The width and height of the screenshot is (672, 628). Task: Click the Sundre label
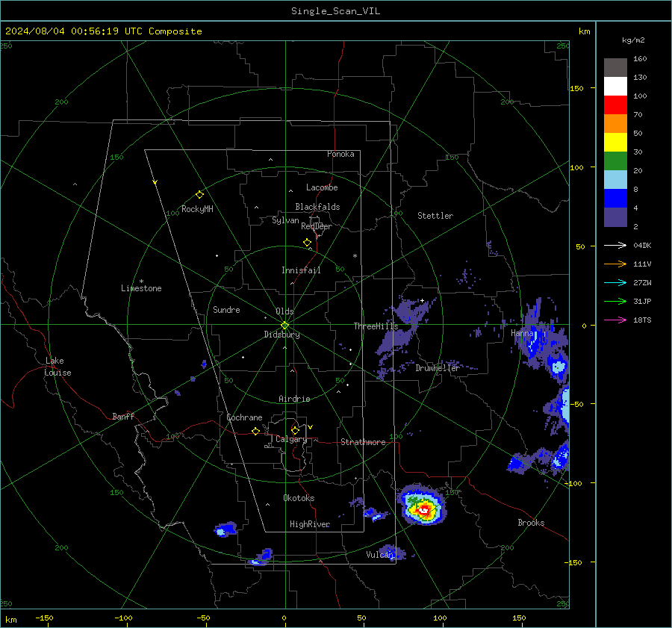226,309
